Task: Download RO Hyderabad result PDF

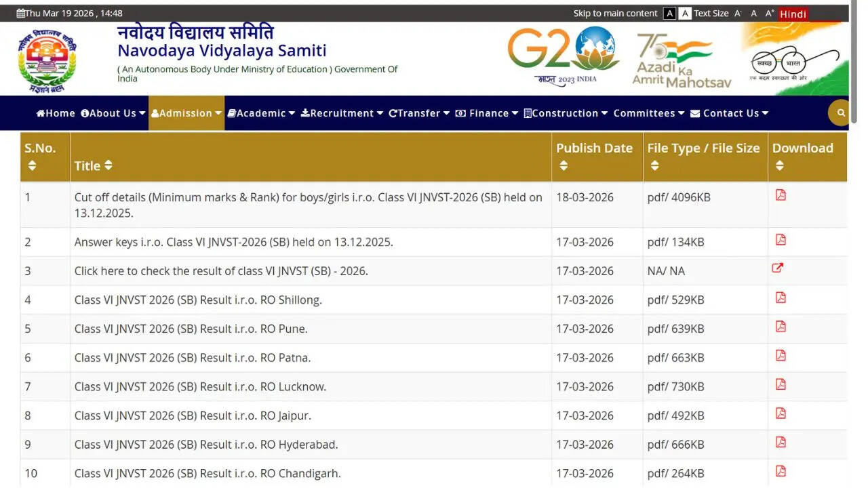Action: click(x=781, y=443)
